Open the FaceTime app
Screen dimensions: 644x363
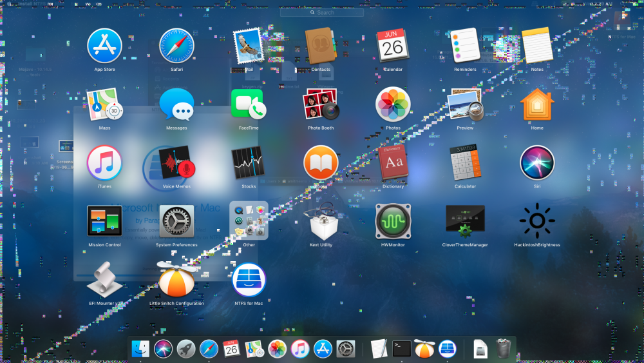point(249,104)
